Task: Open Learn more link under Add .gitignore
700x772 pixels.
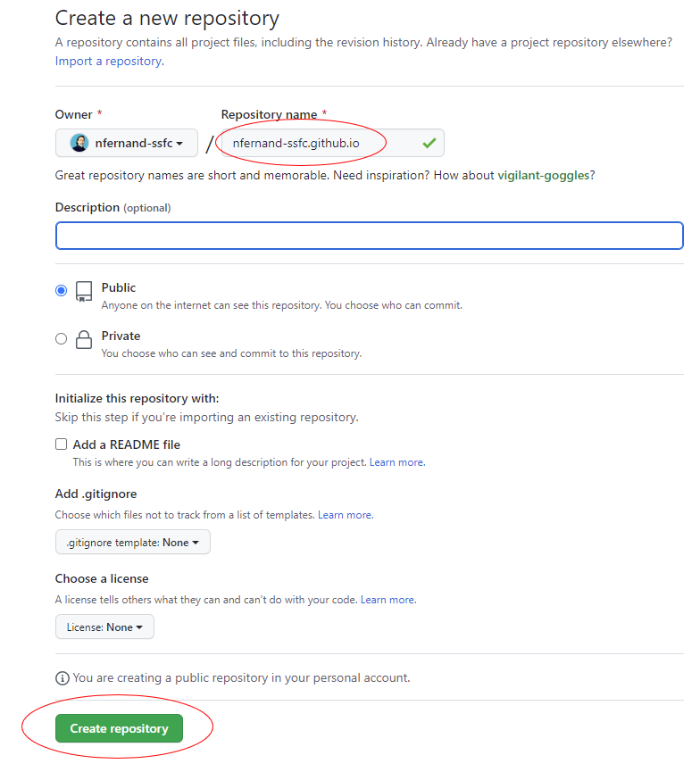Action: click(346, 515)
